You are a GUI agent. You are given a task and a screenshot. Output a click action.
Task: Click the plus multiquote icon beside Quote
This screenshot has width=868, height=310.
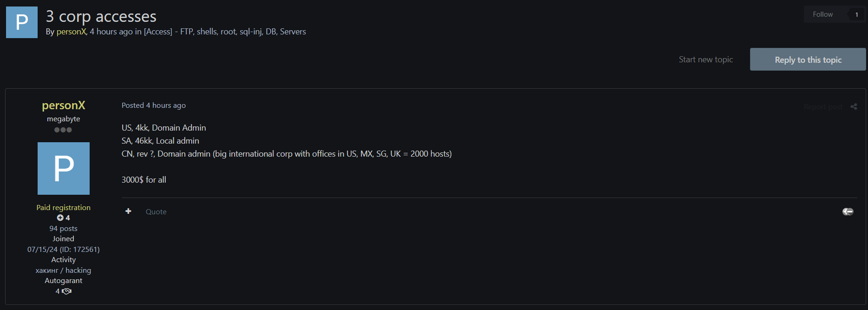tap(128, 211)
